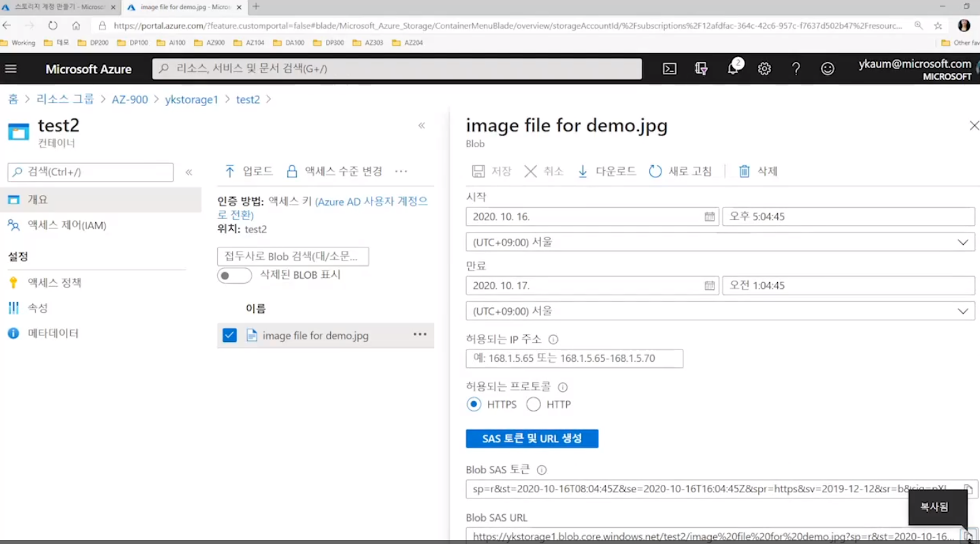The height and width of the screenshot is (544, 980).
Task: Click 다운로드 download button
Action: click(x=606, y=171)
